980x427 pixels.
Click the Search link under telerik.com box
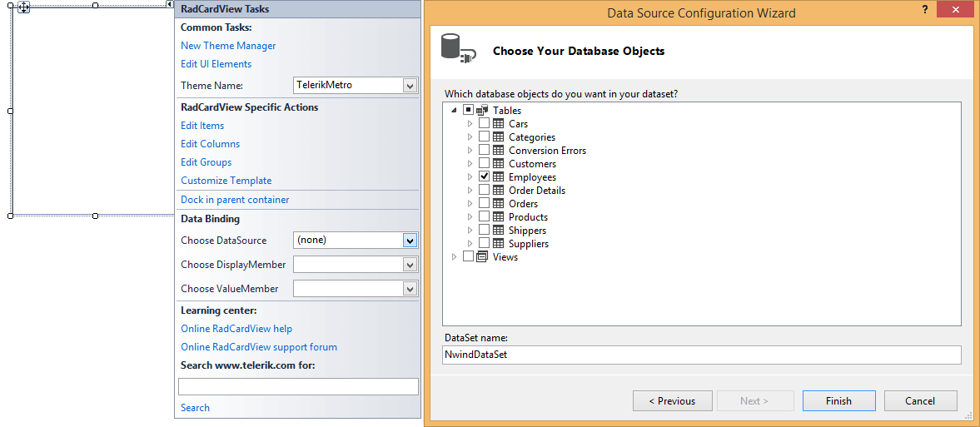coord(195,408)
